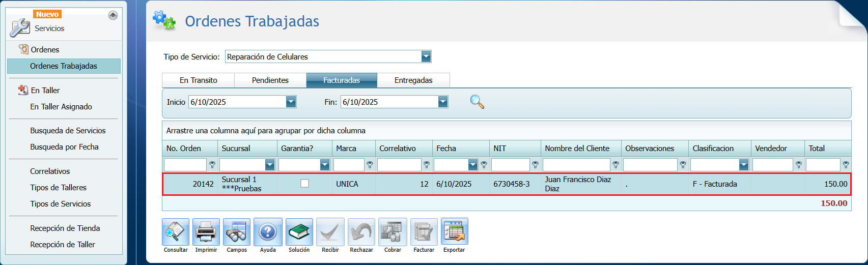Screen dimensions: 868x265
Task: Click the Rechazar undo-arrow icon
Action: pyautogui.click(x=361, y=232)
